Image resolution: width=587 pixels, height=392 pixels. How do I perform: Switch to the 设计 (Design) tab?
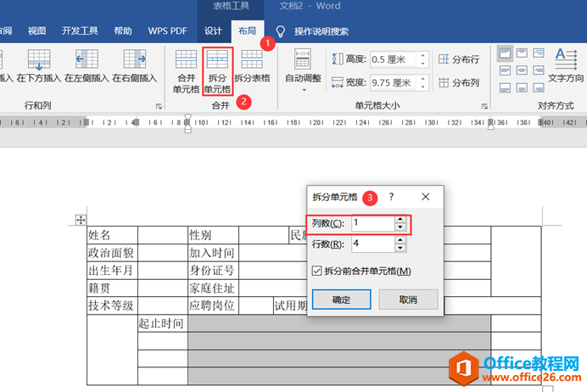(213, 31)
